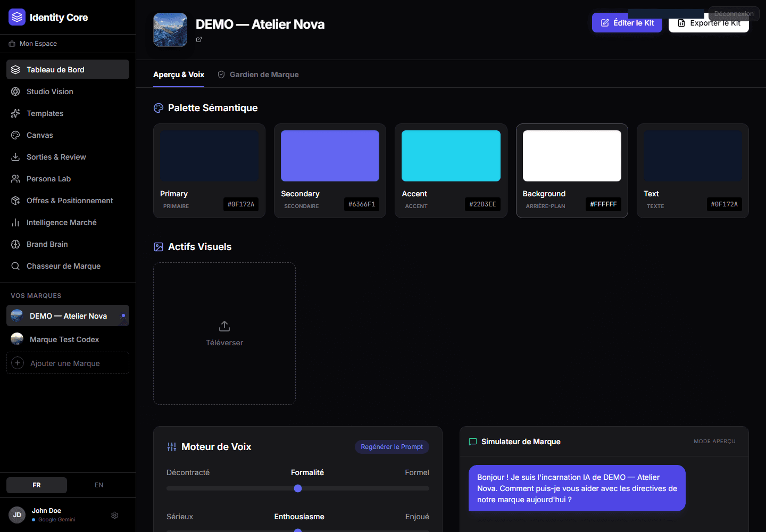Click the plus icon for Ajouter une Marque
This screenshot has height=532, width=766.
click(x=18, y=363)
